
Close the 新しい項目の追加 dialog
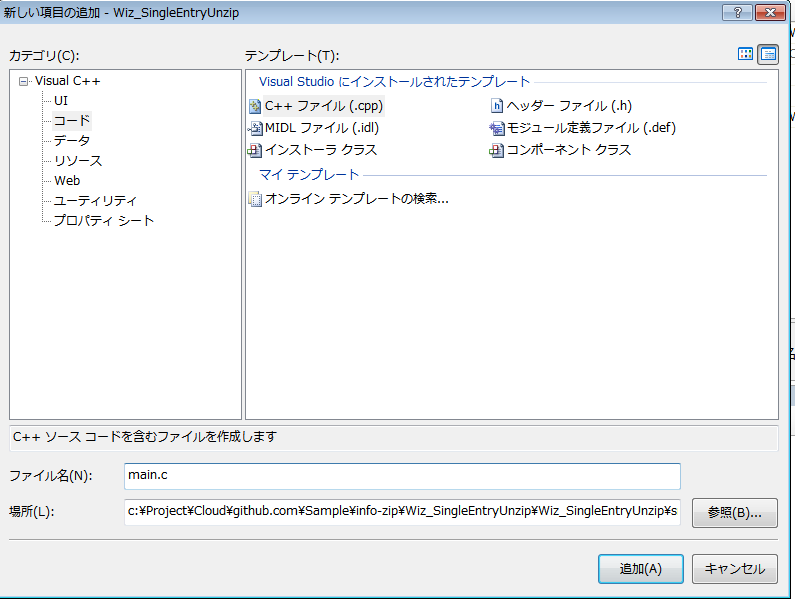(x=770, y=12)
